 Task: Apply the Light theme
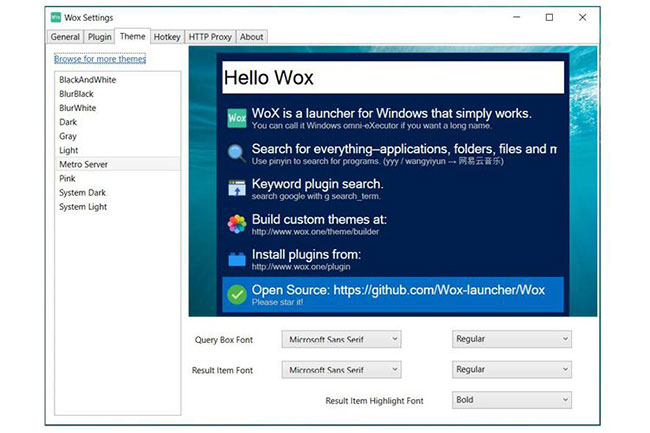pos(118,150)
